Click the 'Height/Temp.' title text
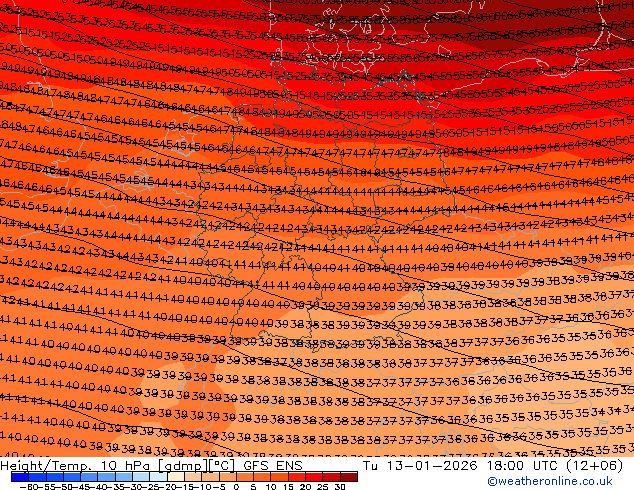 coord(45,466)
